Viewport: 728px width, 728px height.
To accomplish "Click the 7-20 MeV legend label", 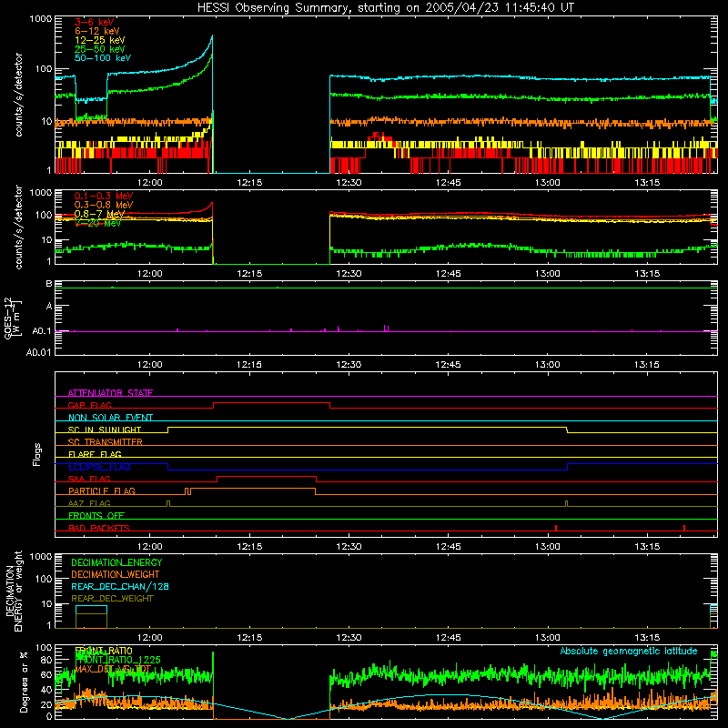I will (97, 223).
